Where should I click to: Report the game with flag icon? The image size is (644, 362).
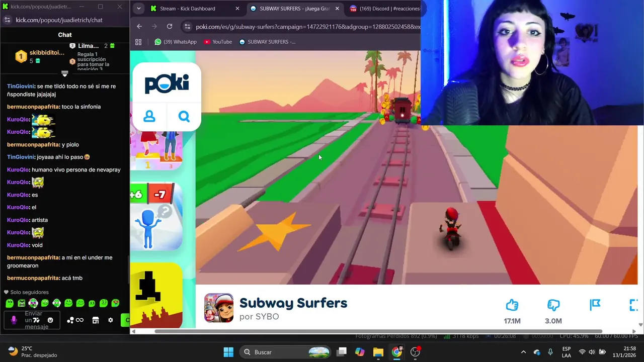coord(595,305)
